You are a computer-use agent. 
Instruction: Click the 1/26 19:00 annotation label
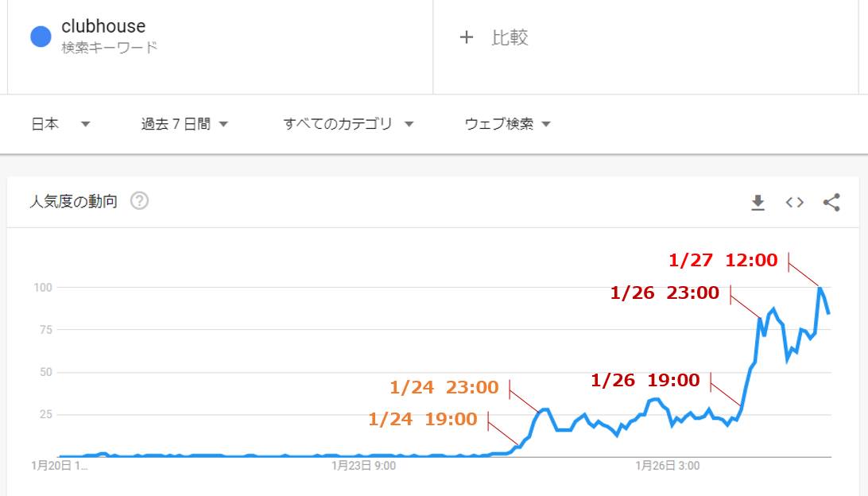pos(645,381)
